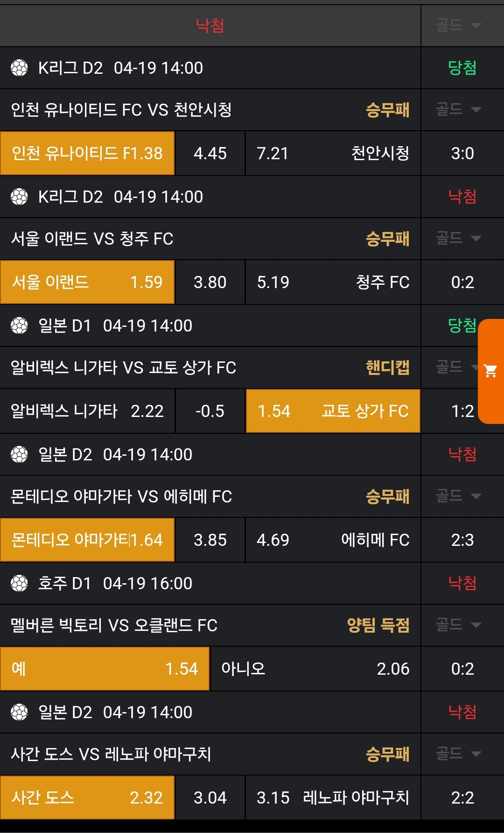Screen dimensions: 504x833
Task: Expand 골드 dropdown for Seoul E-Land match
Action: click(458, 239)
